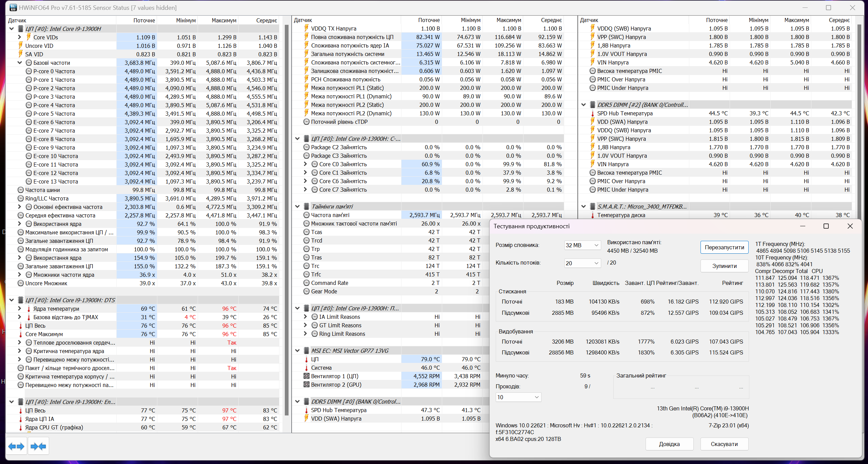Expand the IA Limit Reasons row
Image resolution: width=868 pixels, height=464 pixels.
[x=305, y=317]
